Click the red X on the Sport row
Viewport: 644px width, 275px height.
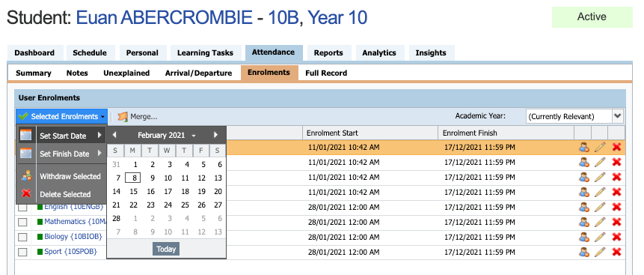point(616,252)
